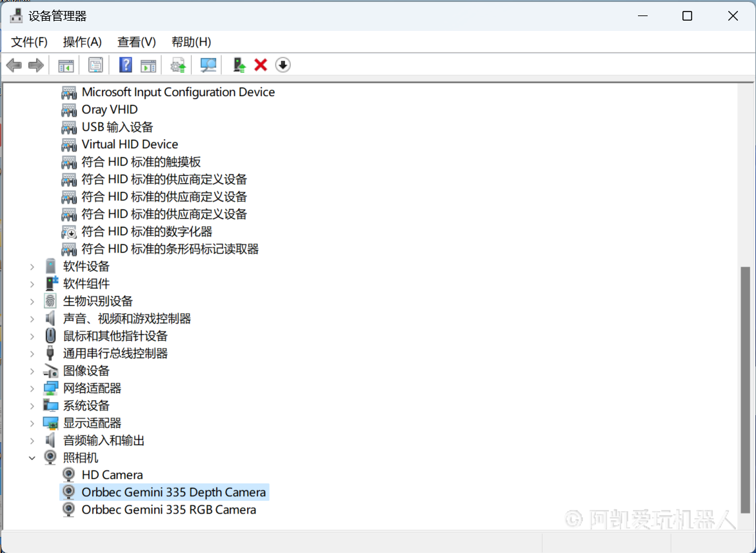Toggle the console tree pane icon
The image size is (756, 553).
(x=66, y=65)
